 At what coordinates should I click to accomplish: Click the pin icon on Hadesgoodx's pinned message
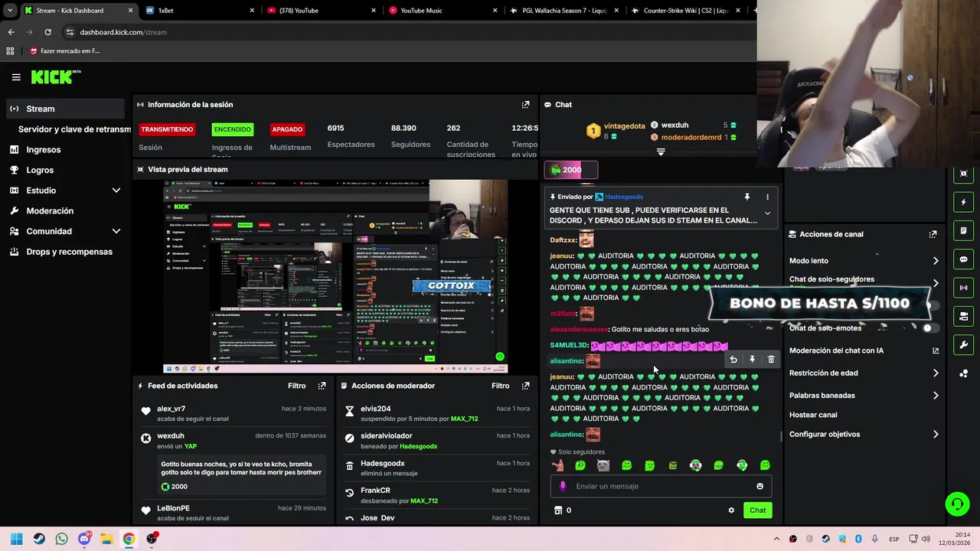point(747,197)
